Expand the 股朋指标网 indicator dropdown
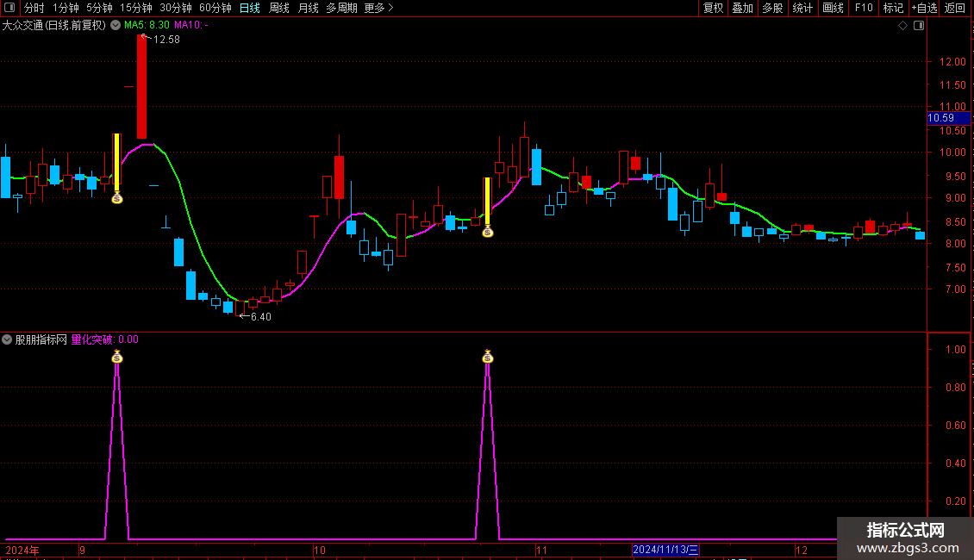This screenshot has width=974, height=560. [7, 339]
